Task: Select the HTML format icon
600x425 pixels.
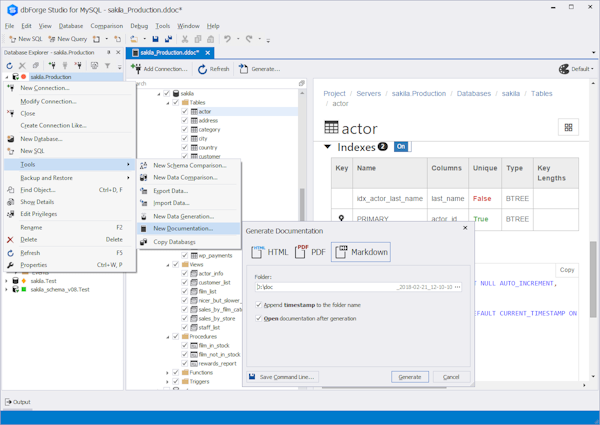Action: [270, 252]
